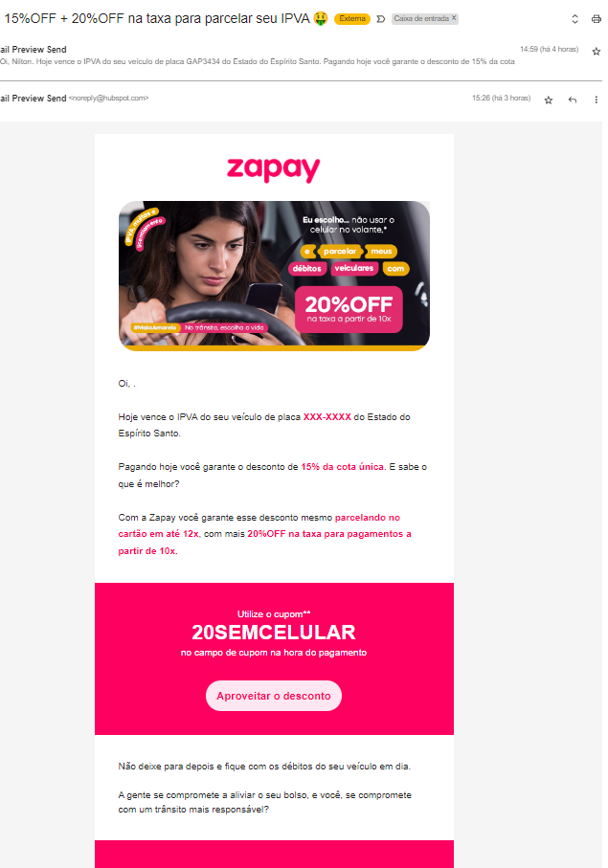Screen dimensions: 608x868
Task: Expand the collapsed 14:59 message preview
Action: (x=288, y=56)
